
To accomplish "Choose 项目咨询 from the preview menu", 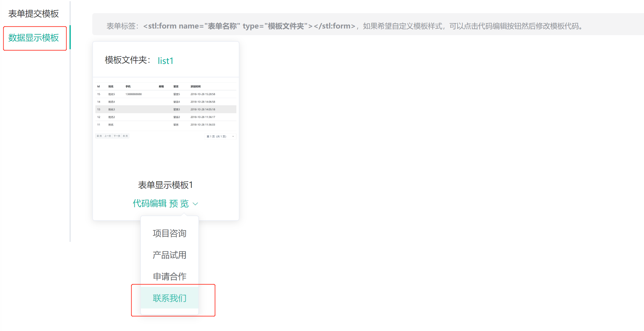I will point(170,233).
